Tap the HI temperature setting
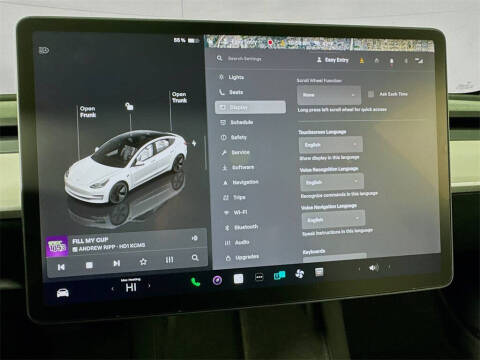480x360 pixels. (131, 287)
